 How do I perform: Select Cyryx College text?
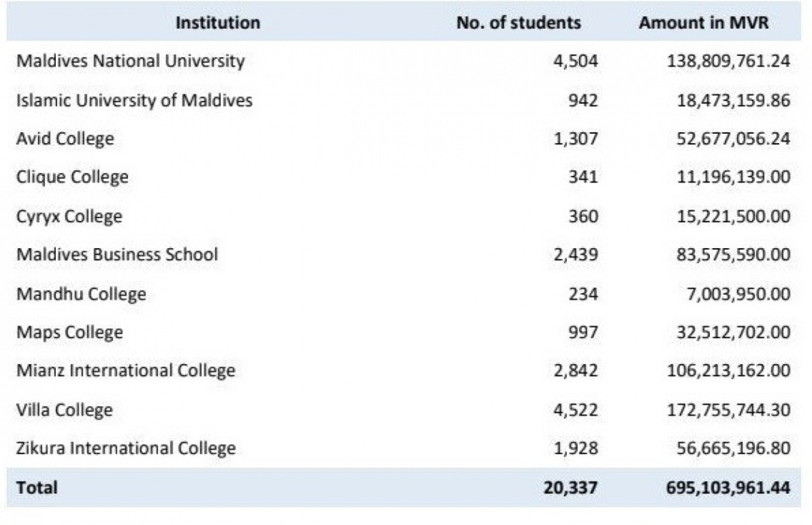coord(69,216)
